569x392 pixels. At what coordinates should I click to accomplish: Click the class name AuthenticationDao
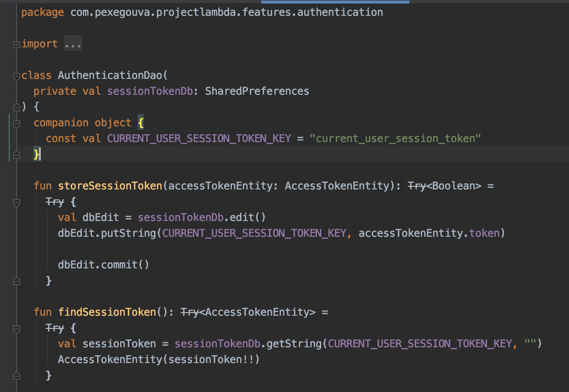(110, 75)
